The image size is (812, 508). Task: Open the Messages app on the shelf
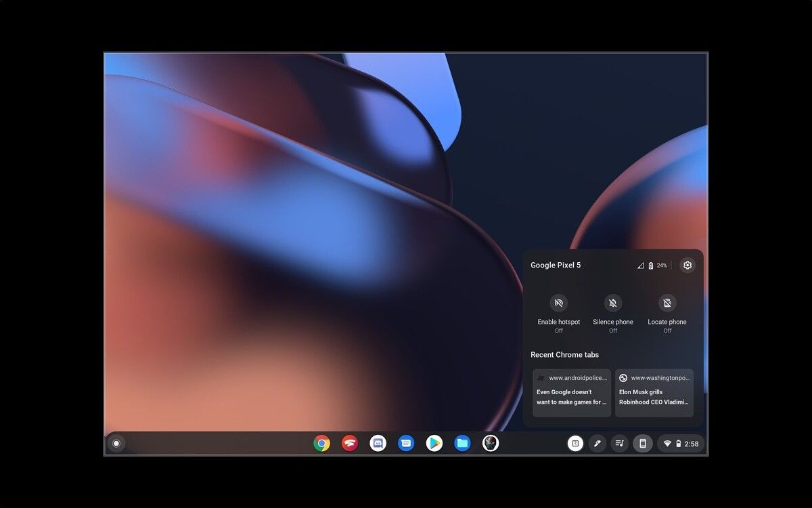point(406,444)
